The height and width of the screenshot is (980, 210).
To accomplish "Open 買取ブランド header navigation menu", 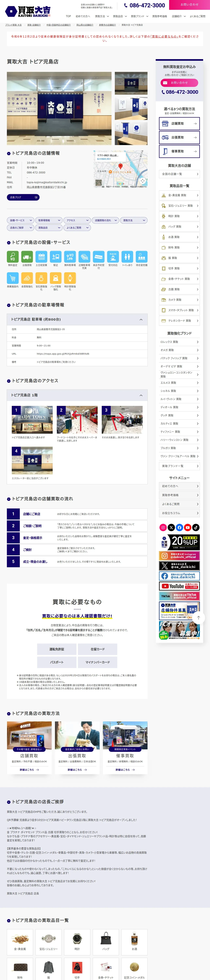I will 140,16.
